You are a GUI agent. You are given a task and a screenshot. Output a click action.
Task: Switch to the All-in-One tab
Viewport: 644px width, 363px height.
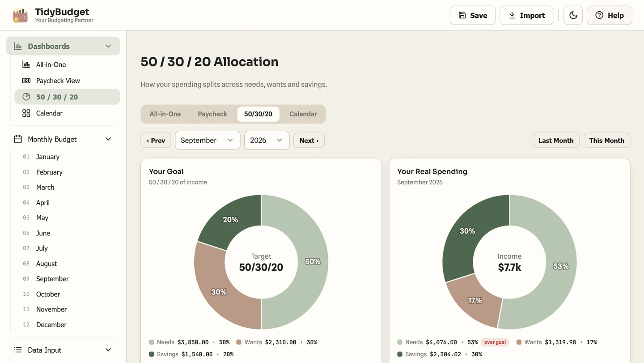point(165,114)
